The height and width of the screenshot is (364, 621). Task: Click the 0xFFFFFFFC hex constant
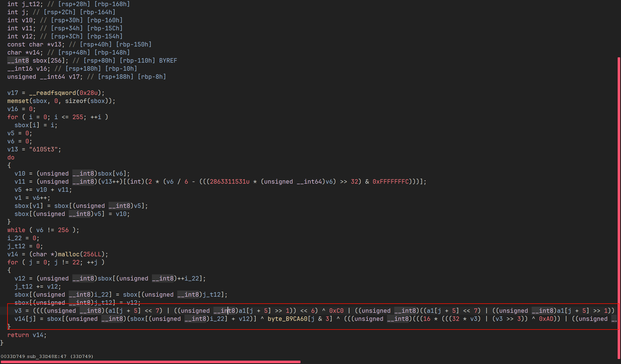(390, 182)
